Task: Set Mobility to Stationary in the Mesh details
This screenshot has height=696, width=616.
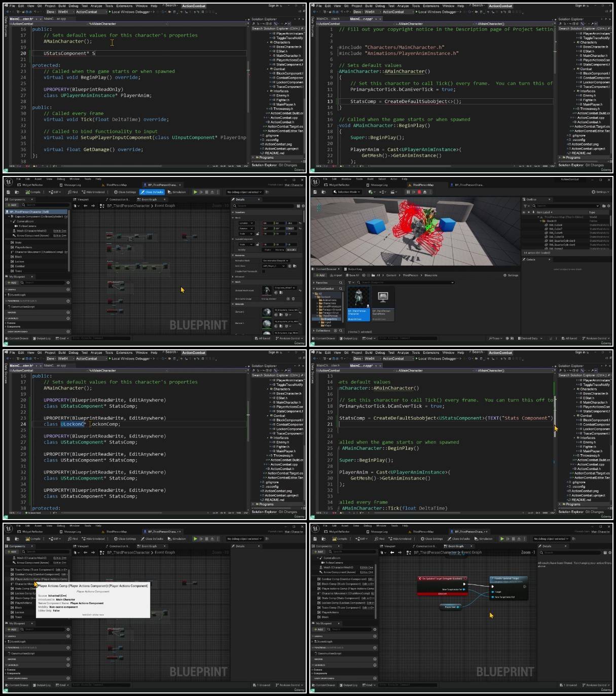Action: pyautogui.click(x=280, y=250)
